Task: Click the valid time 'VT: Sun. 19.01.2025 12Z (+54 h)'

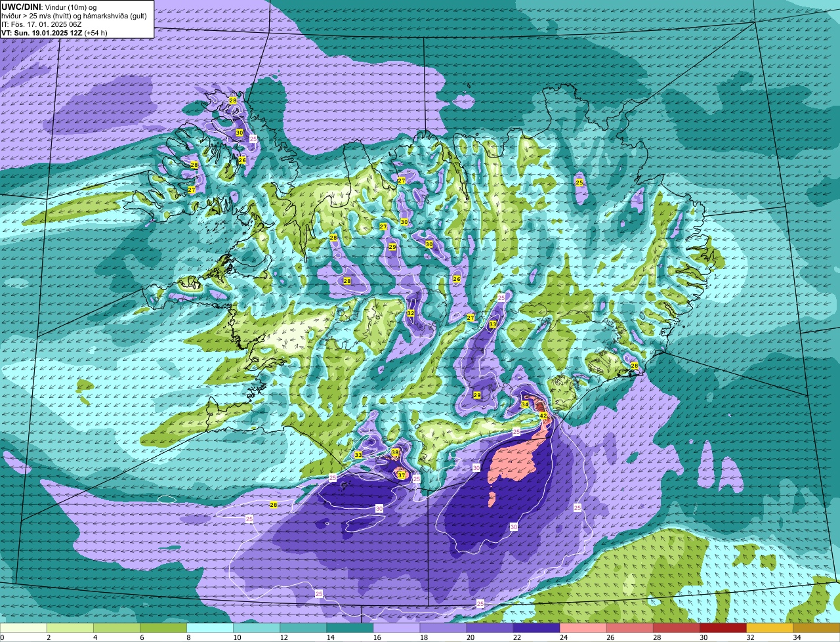Action: 54,32
